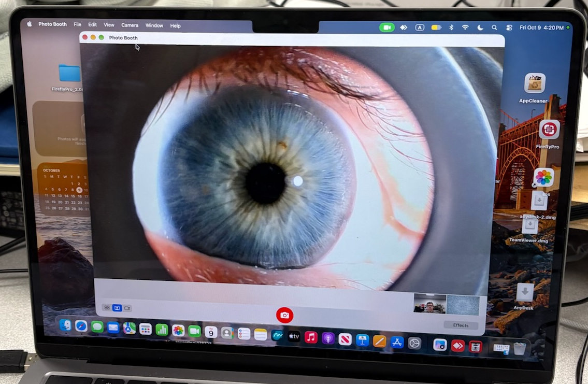Click the green camera-in-use indicator

click(x=386, y=27)
